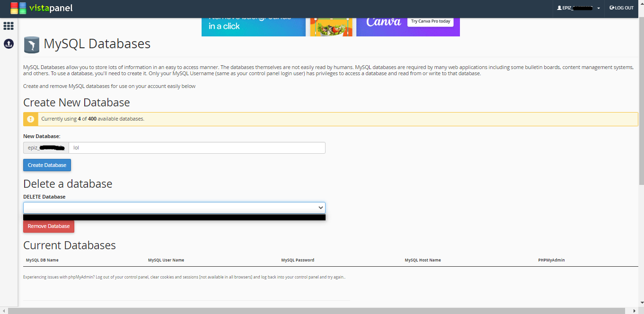Screen dimensions: 644x314
Task: Click the right arrow of the horizontal scrollbar
Action: point(634,311)
